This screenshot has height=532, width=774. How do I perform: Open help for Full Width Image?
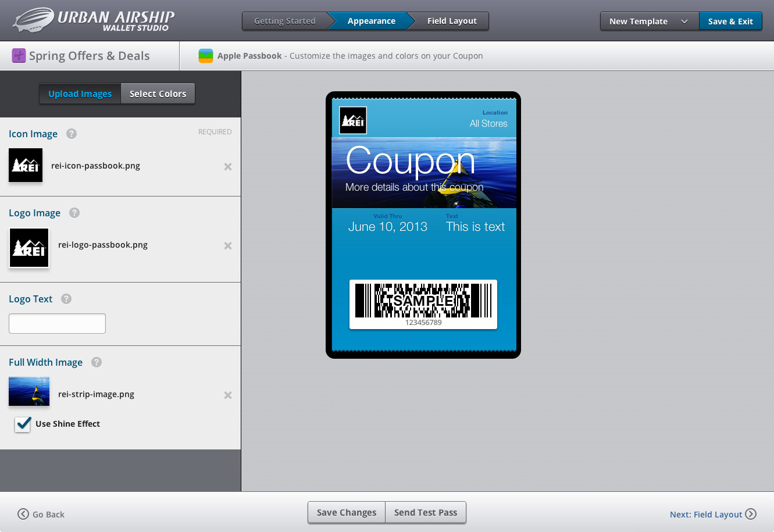97,362
